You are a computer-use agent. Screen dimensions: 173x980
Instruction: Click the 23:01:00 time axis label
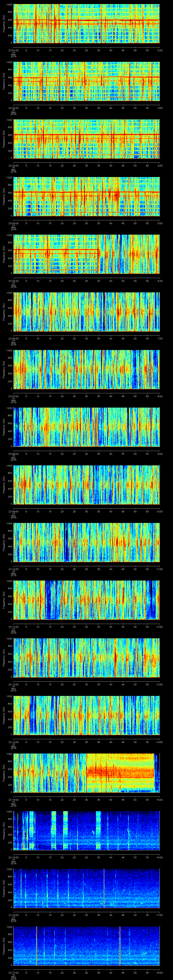(14, 50)
